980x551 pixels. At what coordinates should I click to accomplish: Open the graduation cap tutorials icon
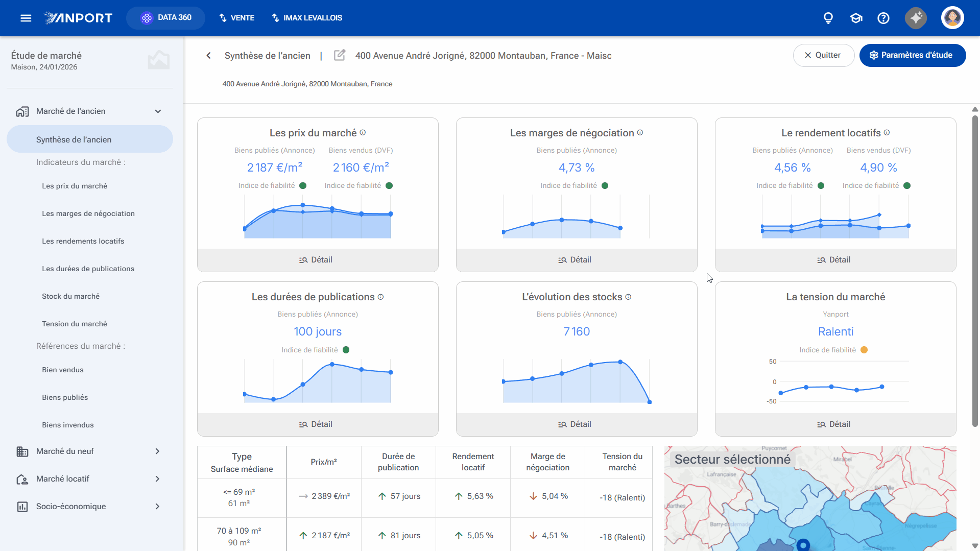tap(856, 18)
